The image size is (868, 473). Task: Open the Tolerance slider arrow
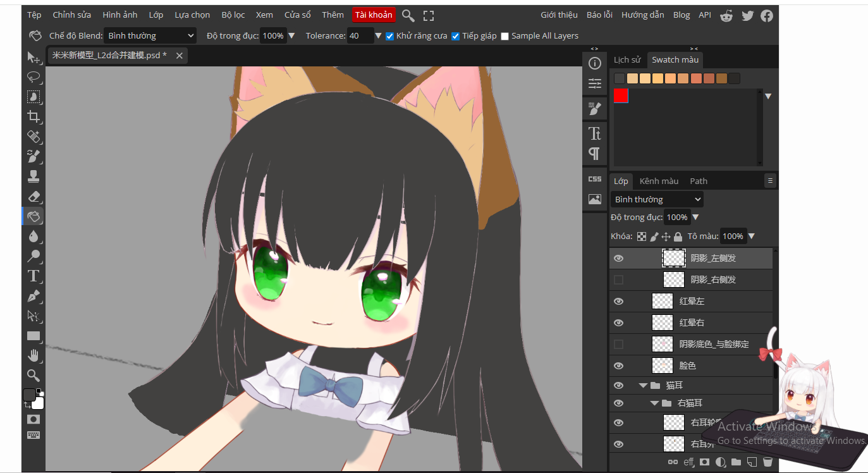click(x=379, y=36)
